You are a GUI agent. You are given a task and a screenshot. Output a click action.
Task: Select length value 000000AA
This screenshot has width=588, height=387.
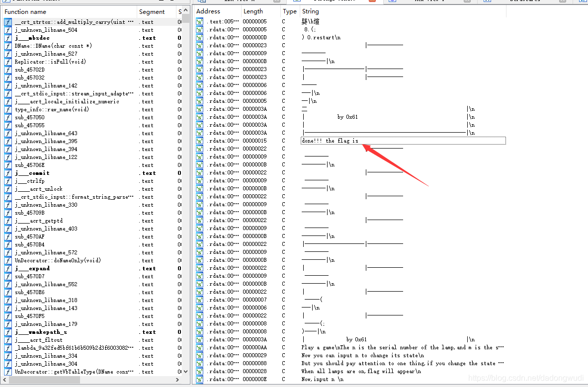pos(254,348)
